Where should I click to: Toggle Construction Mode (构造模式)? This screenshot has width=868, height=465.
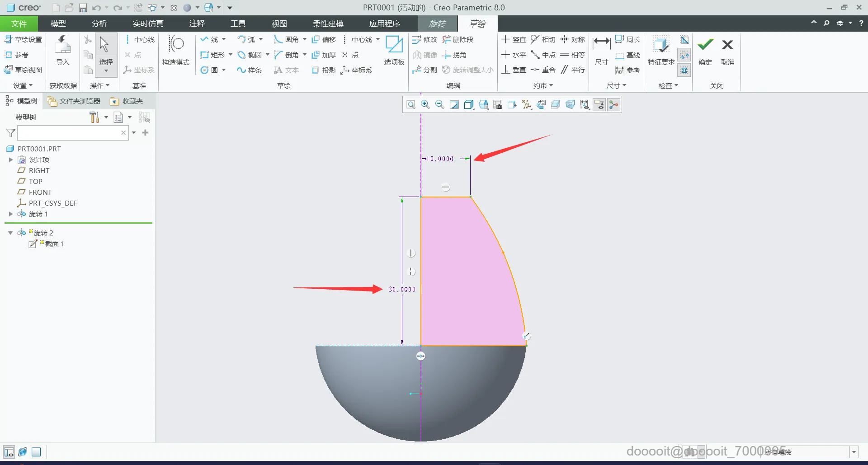point(176,50)
